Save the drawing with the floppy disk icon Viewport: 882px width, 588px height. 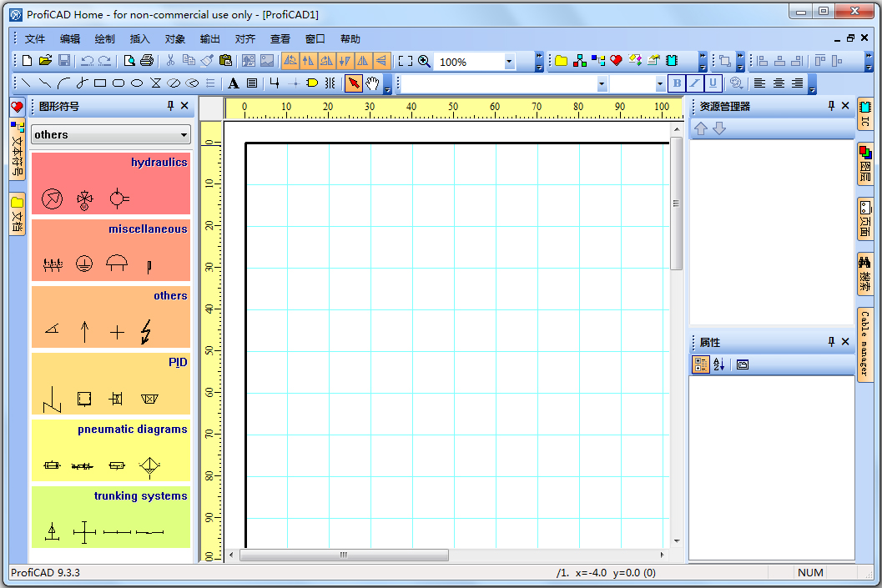tap(64, 61)
